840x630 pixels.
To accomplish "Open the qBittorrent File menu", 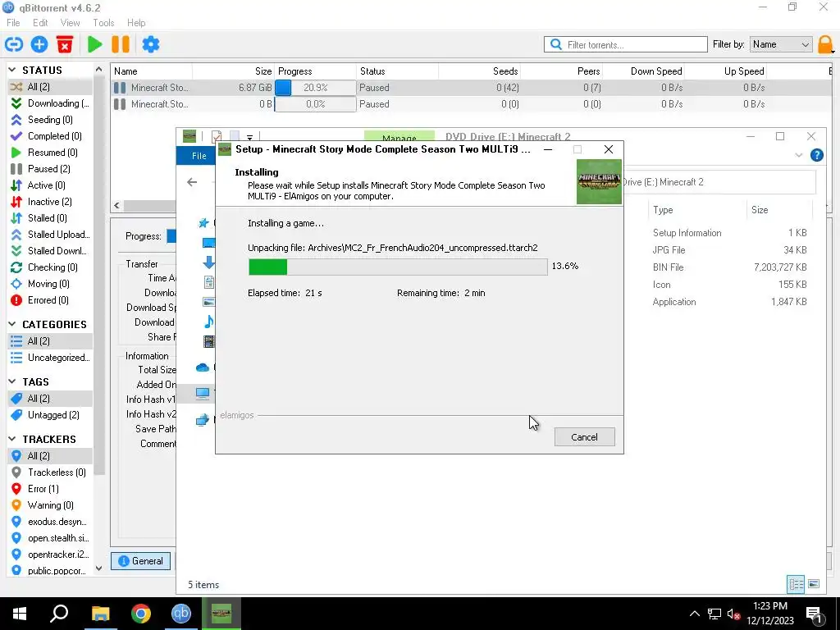I will (13, 23).
